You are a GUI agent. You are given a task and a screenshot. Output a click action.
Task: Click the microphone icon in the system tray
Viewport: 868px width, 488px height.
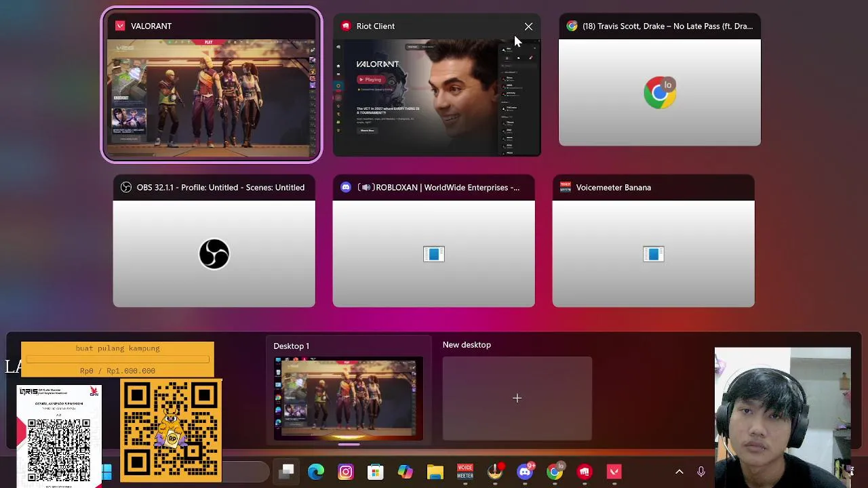[x=701, y=472]
